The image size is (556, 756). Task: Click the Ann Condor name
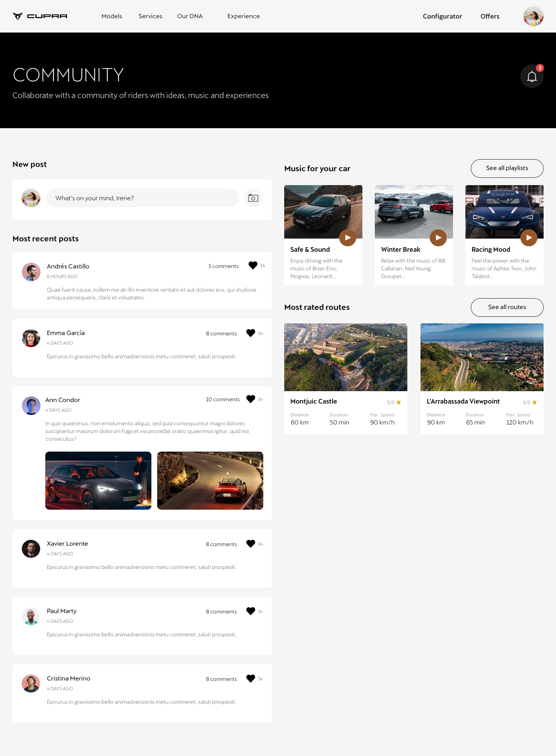point(63,400)
